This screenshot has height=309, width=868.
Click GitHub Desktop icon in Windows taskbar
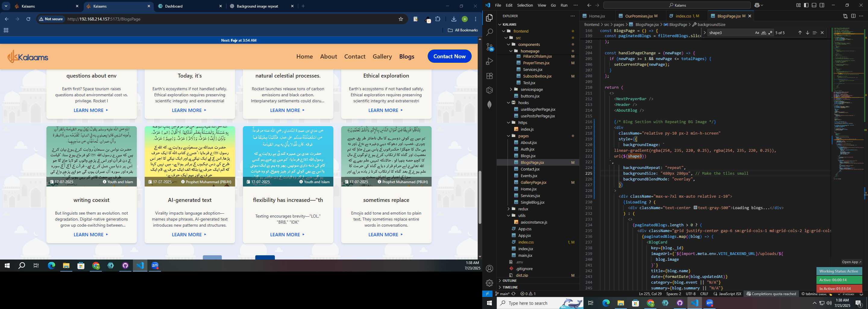pyautogui.click(x=680, y=303)
